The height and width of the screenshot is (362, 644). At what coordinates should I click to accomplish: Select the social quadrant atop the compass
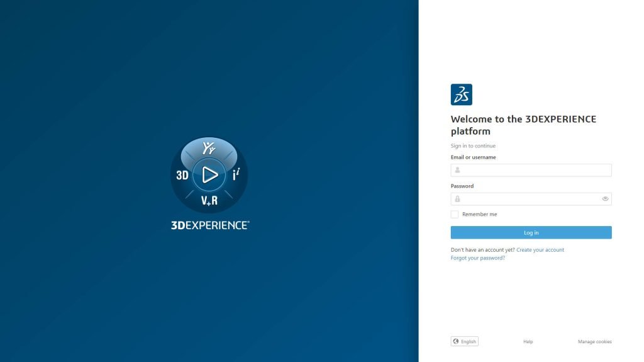click(x=209, y=148)
